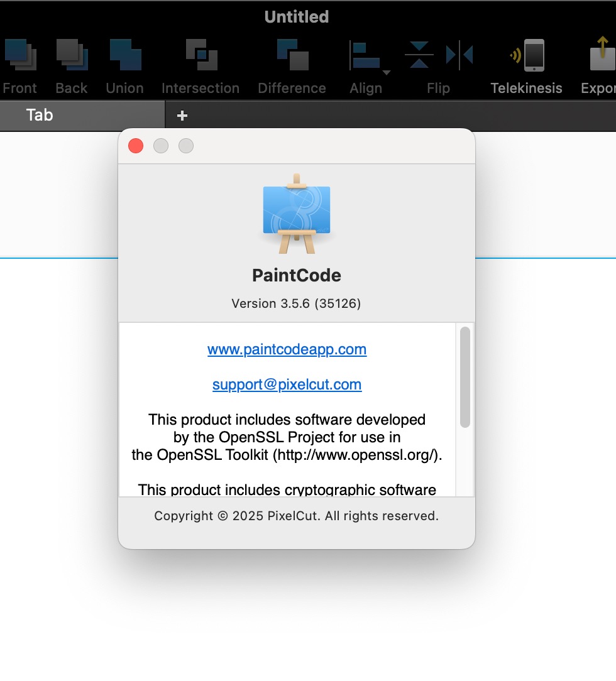The height and width of the screenshot is (681, 616).
Task: Click the Front toolbar icon
Action: tap(20, 55)
